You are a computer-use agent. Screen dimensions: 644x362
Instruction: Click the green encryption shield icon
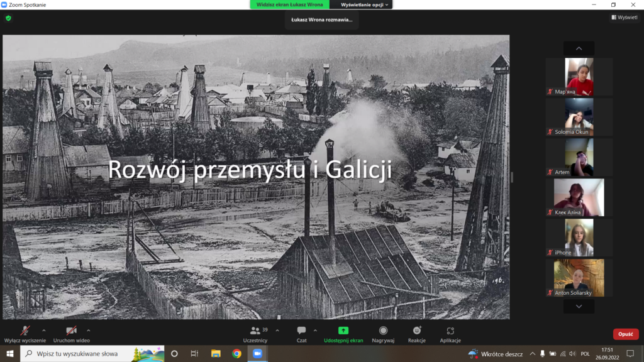click(x=8, y=18)
